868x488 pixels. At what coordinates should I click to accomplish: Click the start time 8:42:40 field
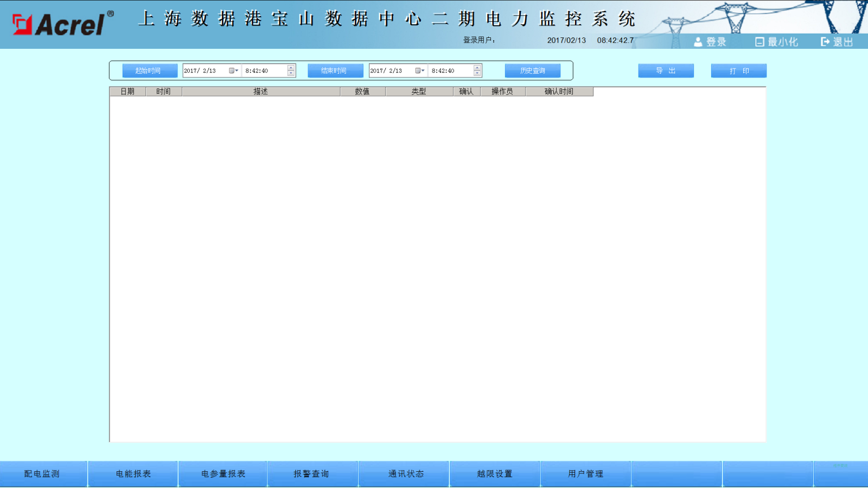coord(263,70)
